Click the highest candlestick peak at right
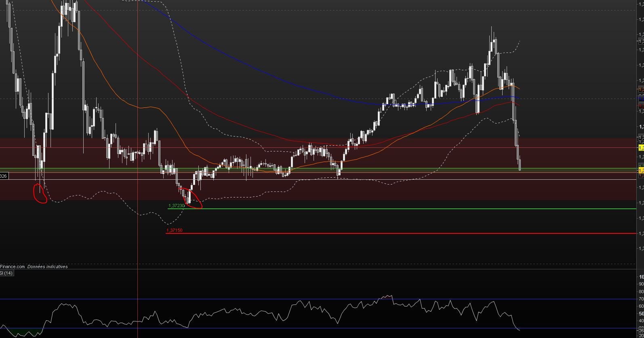This screenshot has height=338, width=644. (x=492, y=39)
